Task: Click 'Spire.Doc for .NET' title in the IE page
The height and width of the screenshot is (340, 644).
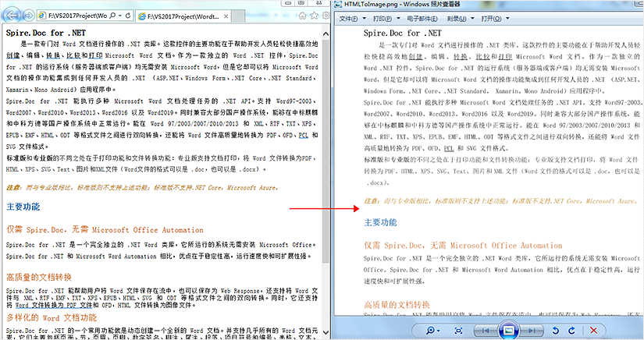Action: (x=46, y=33)
